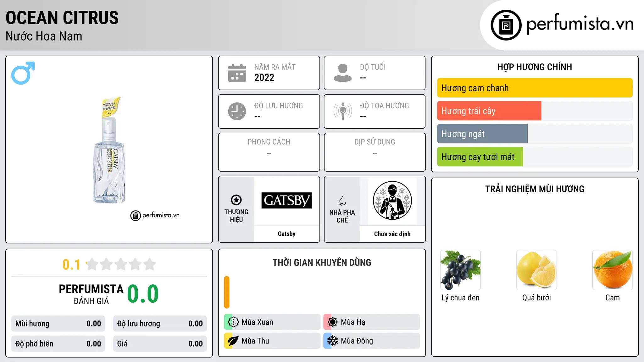Click the Mùa Đông snowflake icon
The width and height of the screenshot is (644, 362).
coord(333,341)
